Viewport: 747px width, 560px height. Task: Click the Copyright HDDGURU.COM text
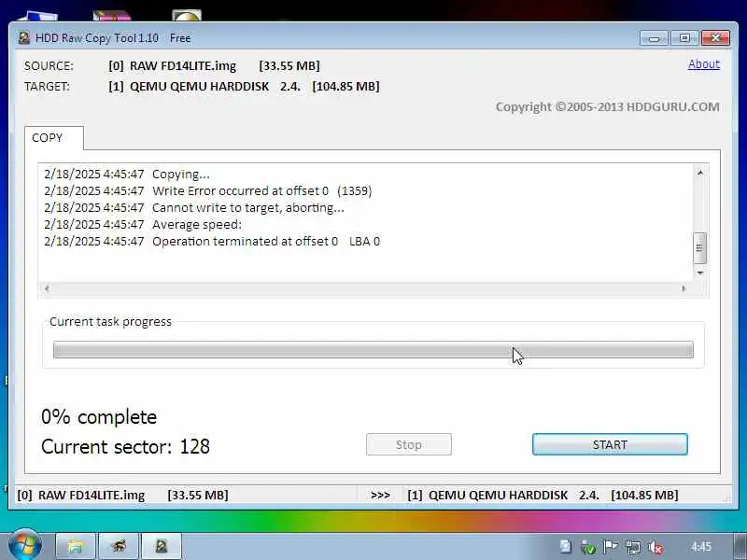pos(608,106)
